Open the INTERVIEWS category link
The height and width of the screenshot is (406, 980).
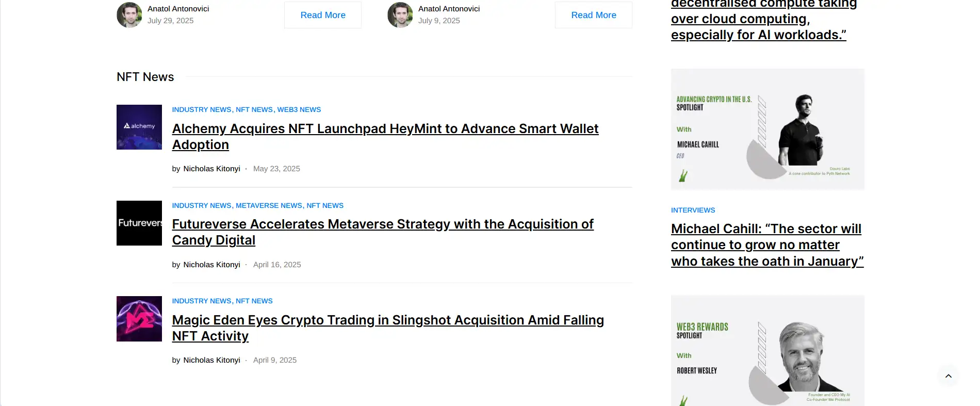click(x=693, y=210)
